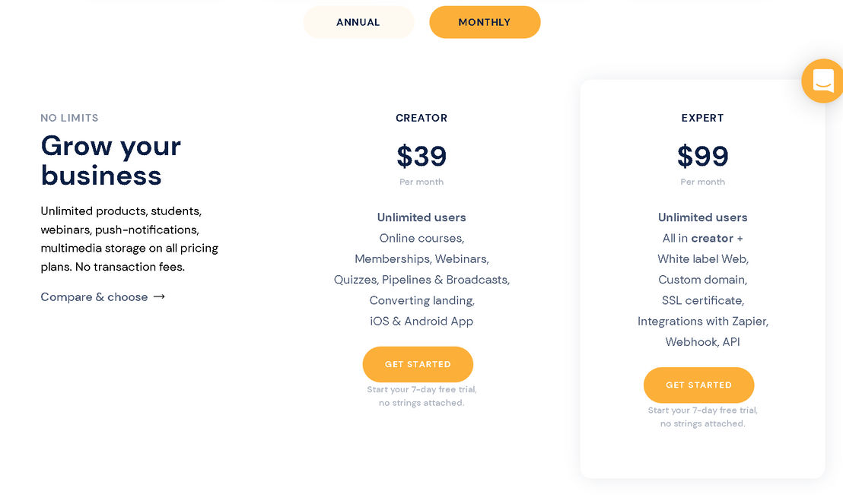Viewport: 843px width, 504px height.
Task: Click Get Started under Expert plan
Action: coord(698,385)
